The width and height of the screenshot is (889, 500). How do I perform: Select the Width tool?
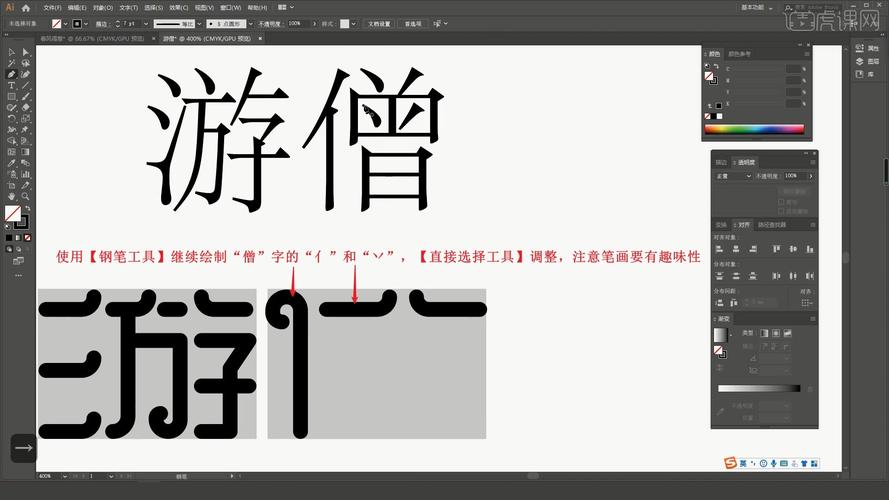[x=11, y=130]
